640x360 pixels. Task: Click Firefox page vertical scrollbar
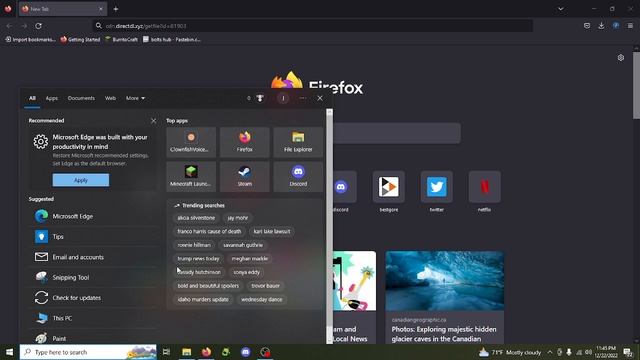636,86
